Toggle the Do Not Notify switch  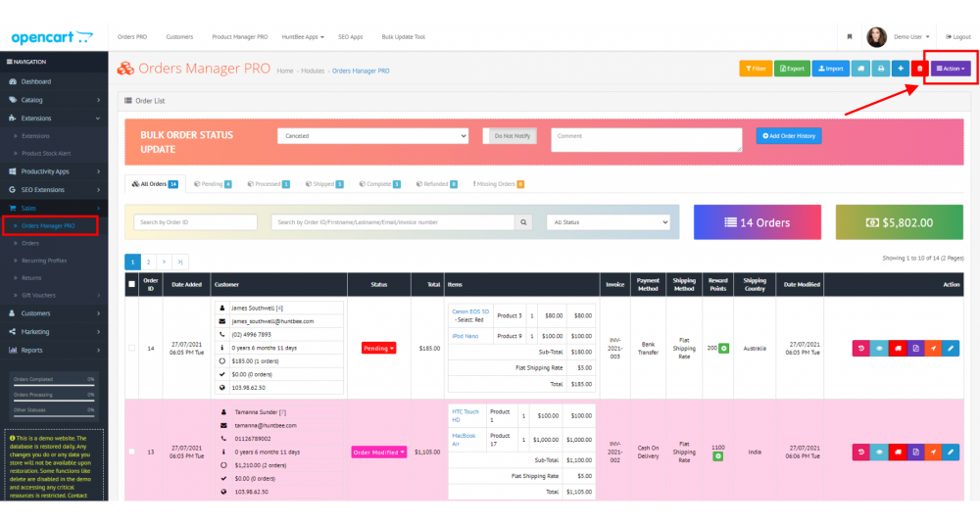pos(510,136)
